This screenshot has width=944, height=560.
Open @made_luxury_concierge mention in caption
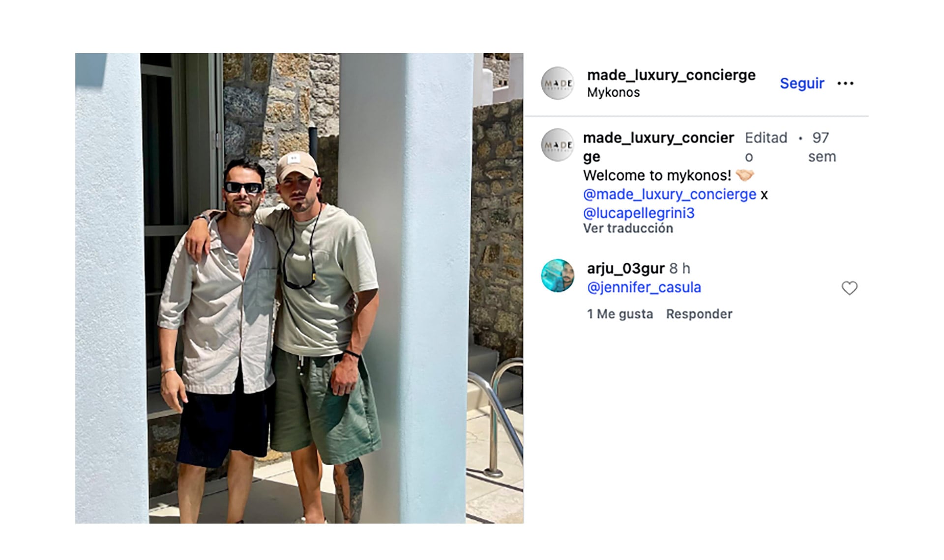[670, 195]
